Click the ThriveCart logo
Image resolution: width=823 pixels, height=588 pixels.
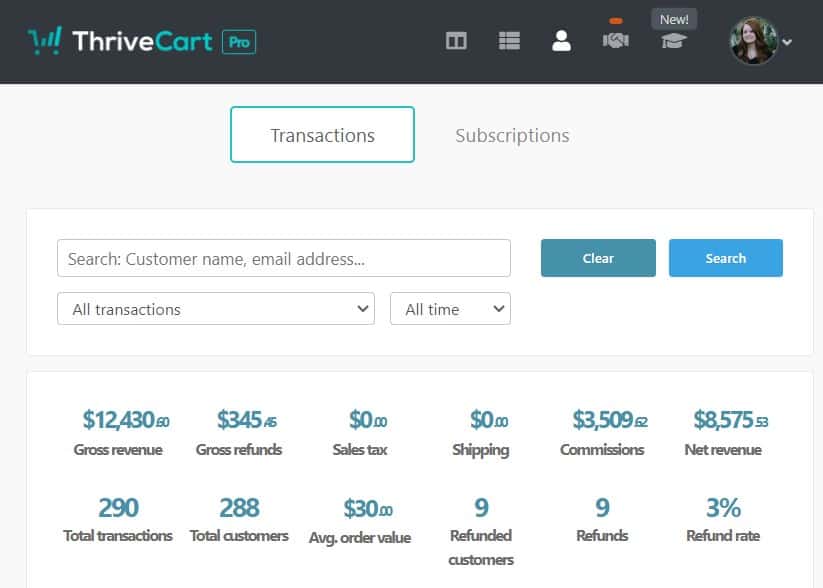click(120, 41)
